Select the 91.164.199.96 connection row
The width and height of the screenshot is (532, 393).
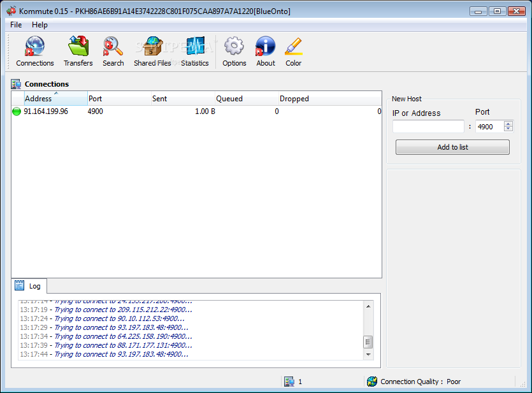point(196,111)
